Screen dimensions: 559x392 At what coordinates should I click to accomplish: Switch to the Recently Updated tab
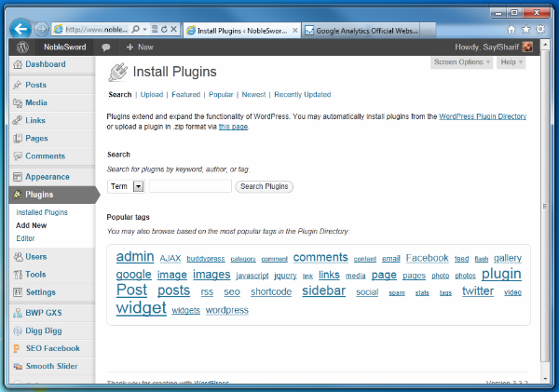pyautogui.click(x=302, y=95)
